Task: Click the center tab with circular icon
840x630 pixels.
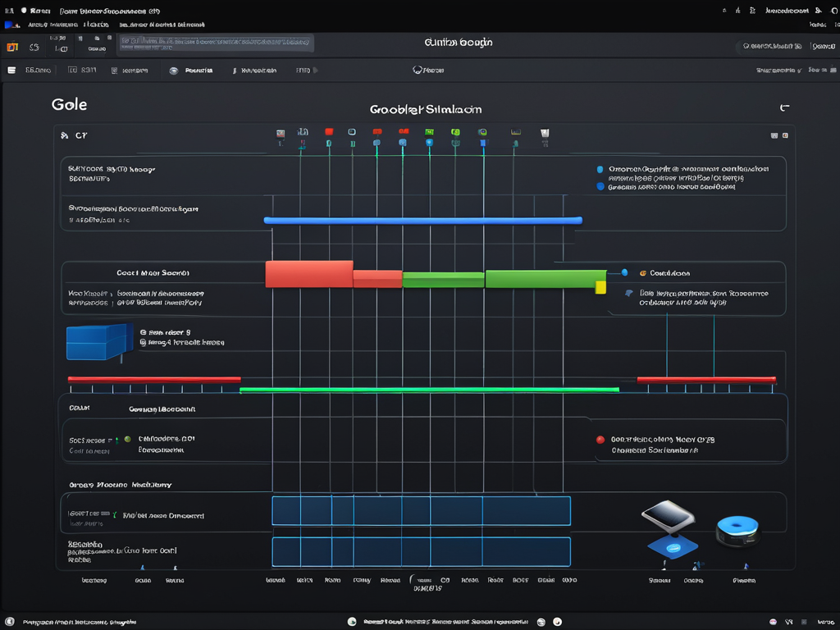Action: 427,71
